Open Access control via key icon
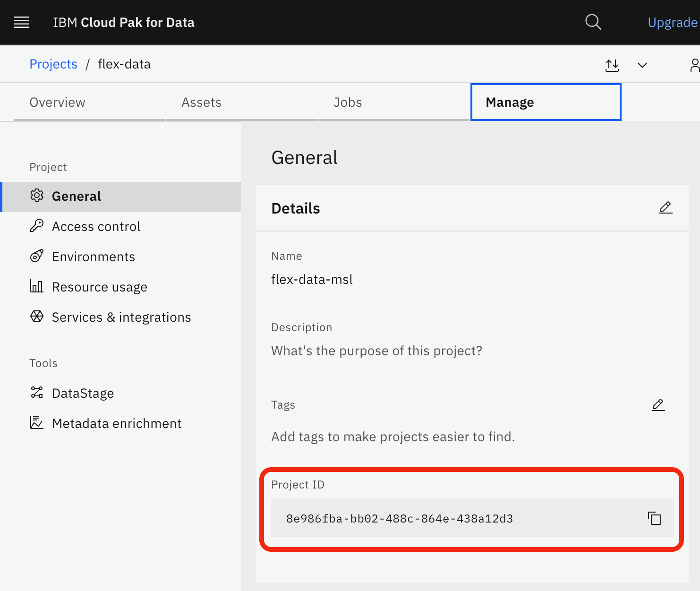This screenshot has width=700, height=591. point(37,226)
